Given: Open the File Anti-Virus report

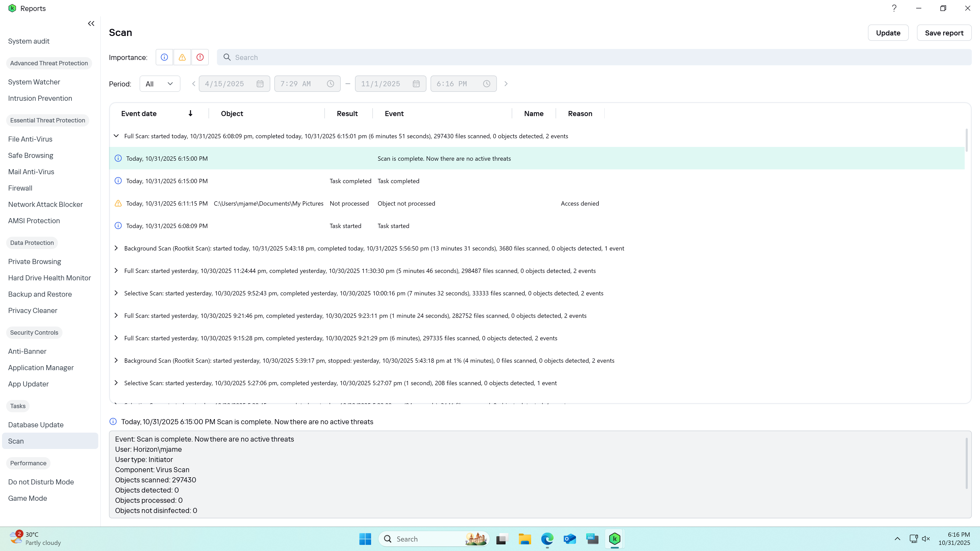Looking at the screenshot, I should [30, 139].
